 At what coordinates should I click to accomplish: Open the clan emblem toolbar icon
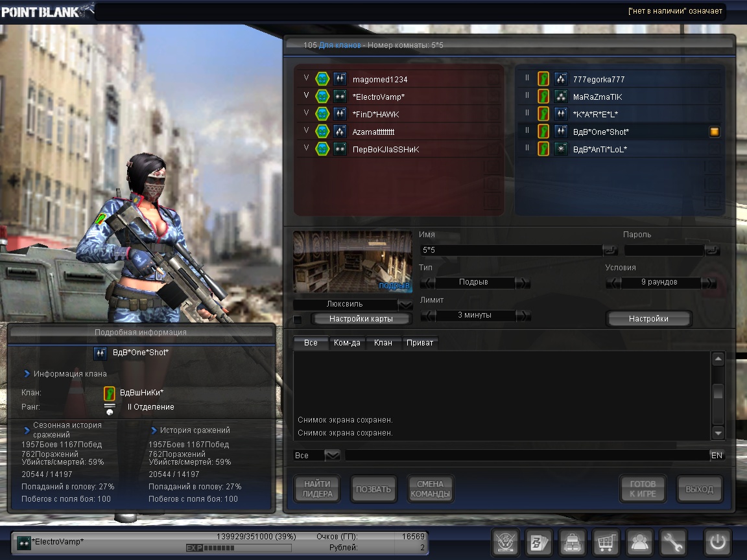(x=505, y=542)
